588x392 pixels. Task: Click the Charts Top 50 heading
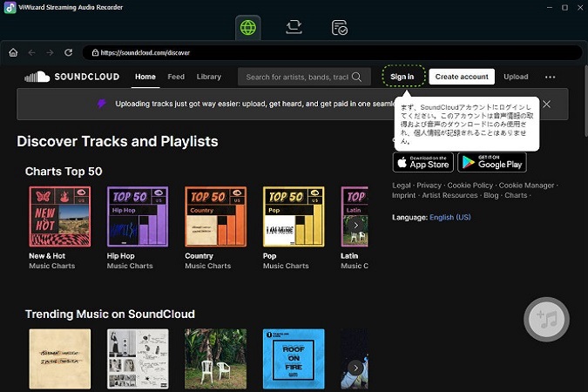coord(64,172)
